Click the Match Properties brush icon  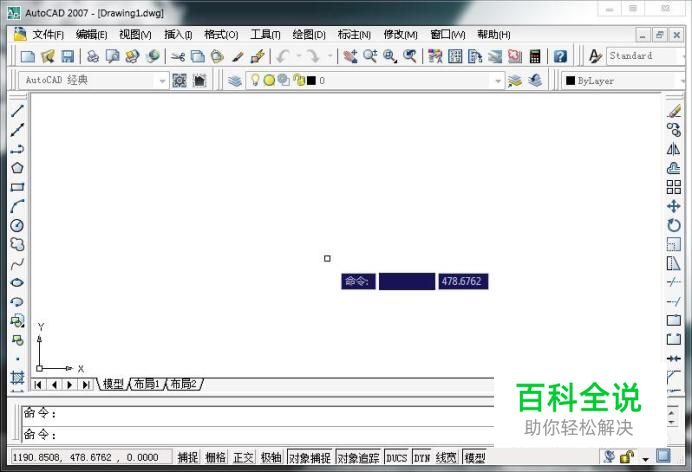click(238, 56)
